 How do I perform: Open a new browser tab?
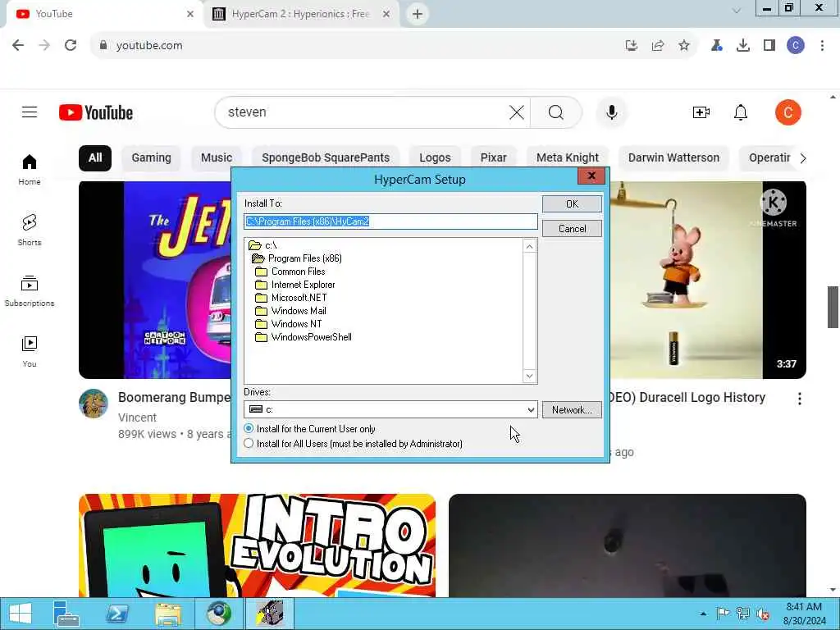click(418, 14)
